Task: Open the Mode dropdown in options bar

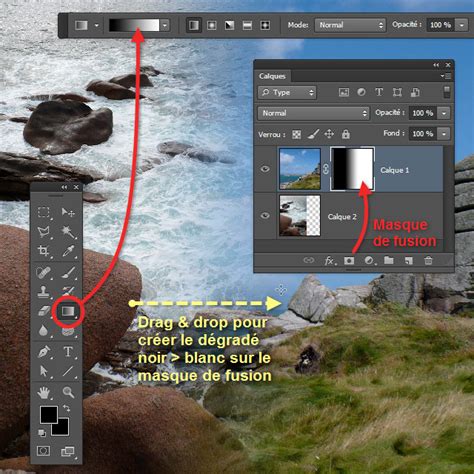Action: coord(350,25)
